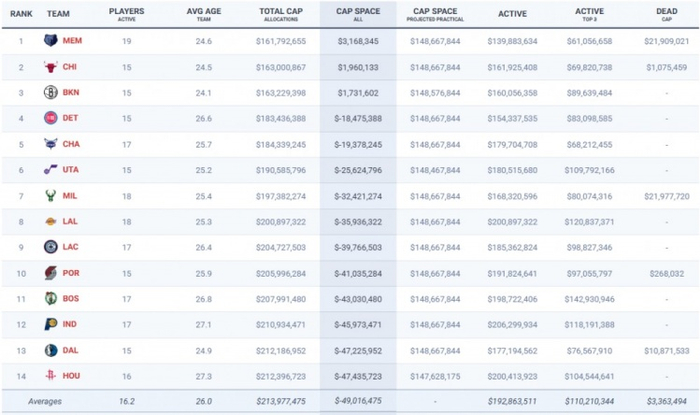Open the POR team link
This screenshot has width=700, height=415.
(x=71, y=273)
